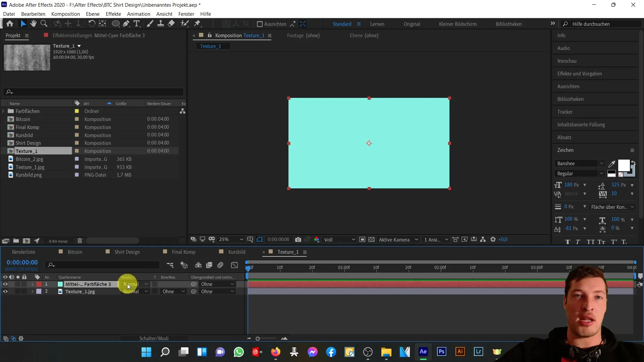Click Schalter/Modi toggle button
This screenshot has width=644, height=362.
(154, 339)
